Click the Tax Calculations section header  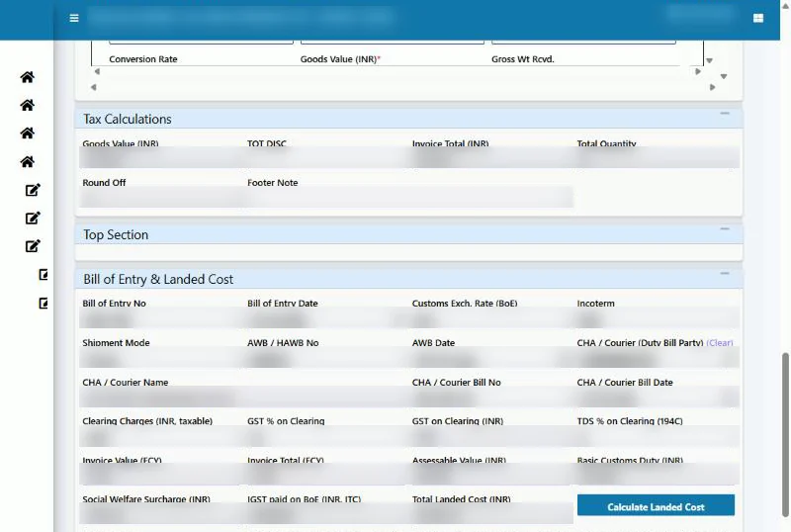click(408, 119)
